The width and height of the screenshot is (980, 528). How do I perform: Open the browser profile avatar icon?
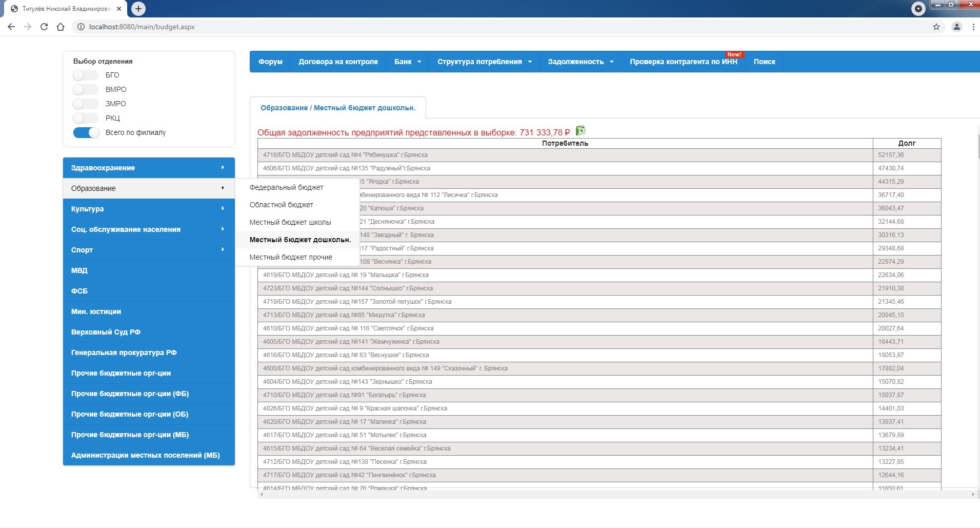(x=956, y=27)
